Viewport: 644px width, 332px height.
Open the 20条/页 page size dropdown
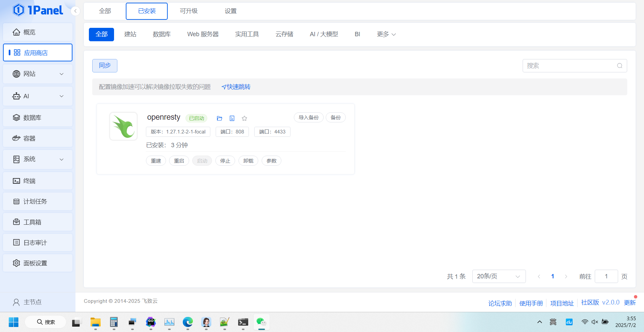pyautogui.click(x=499, y=276)
